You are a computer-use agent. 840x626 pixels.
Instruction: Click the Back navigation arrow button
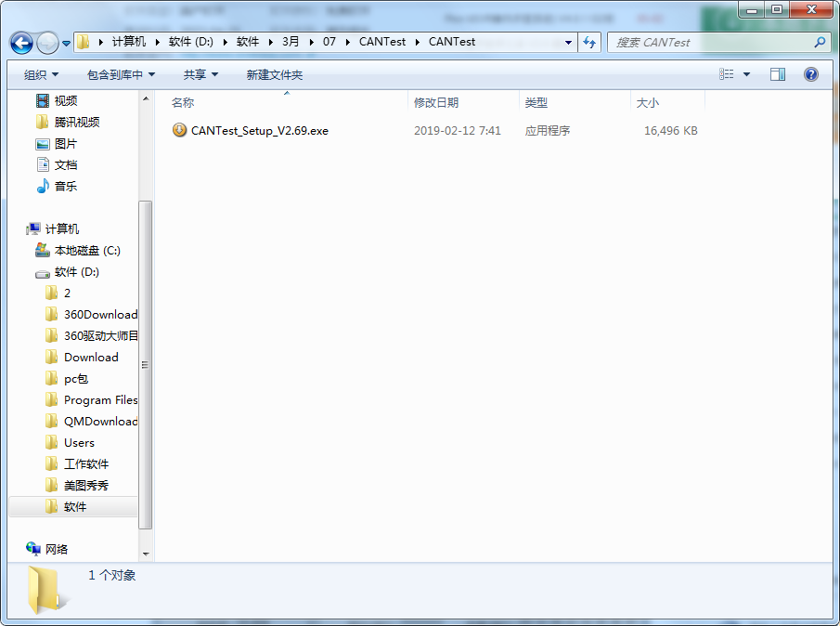click(22, 43)
